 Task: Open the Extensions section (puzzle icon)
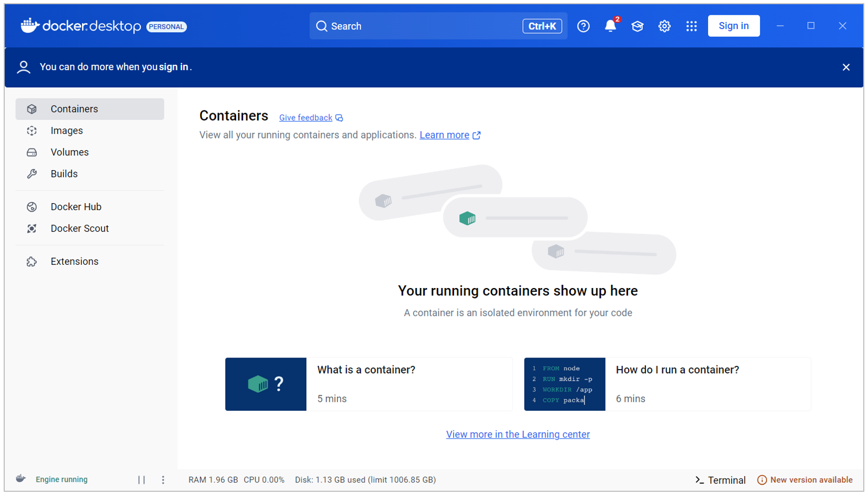click(74, 261)
